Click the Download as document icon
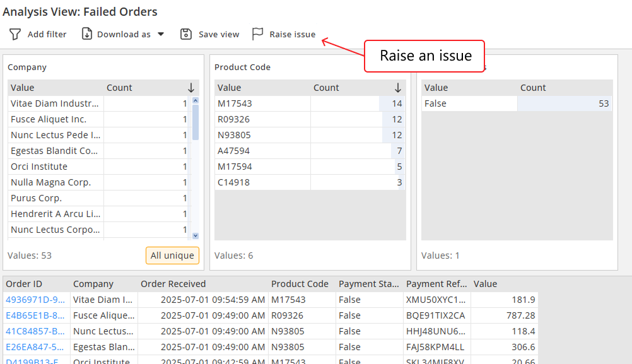 (x=87, y=34)
